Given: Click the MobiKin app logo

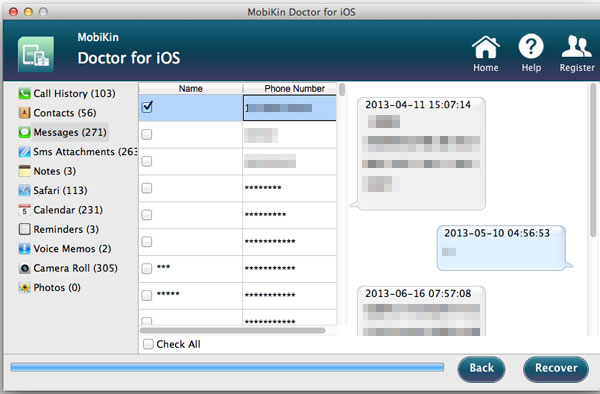Looking at the screenshot, I should pos(36,54).
